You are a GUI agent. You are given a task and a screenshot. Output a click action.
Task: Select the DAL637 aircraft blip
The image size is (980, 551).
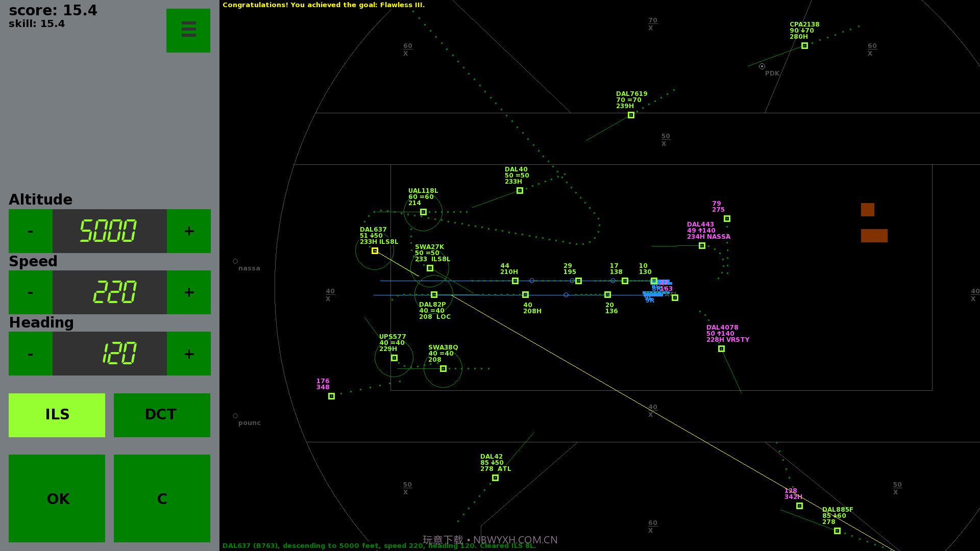tap(375, 251)
